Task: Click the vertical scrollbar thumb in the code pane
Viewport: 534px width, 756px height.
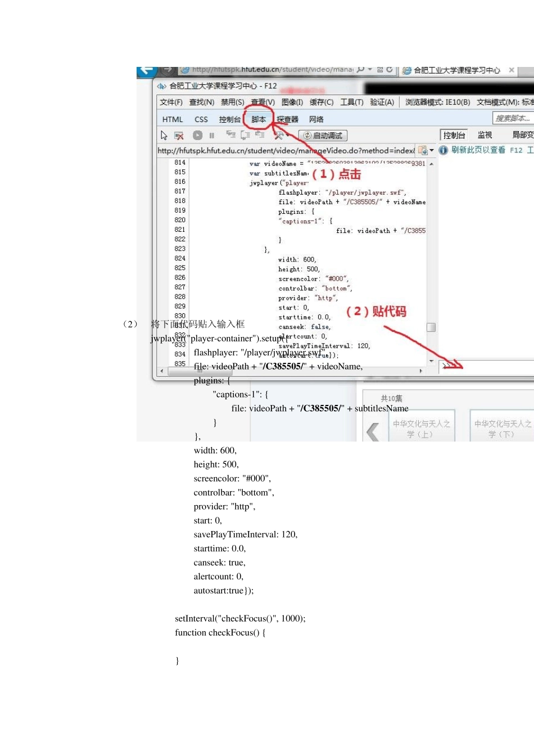Action: [431, 327]
